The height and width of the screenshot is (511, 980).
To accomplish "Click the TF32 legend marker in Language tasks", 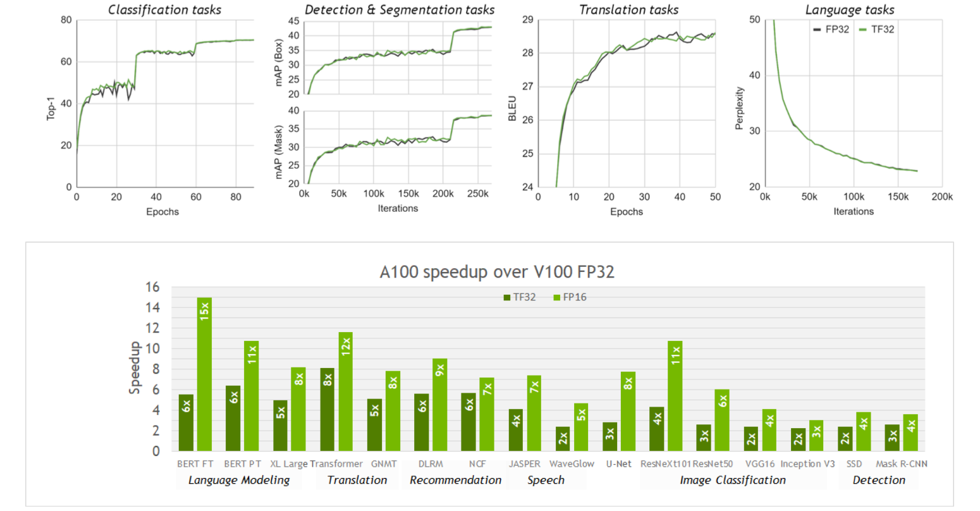I will point(863,30).
